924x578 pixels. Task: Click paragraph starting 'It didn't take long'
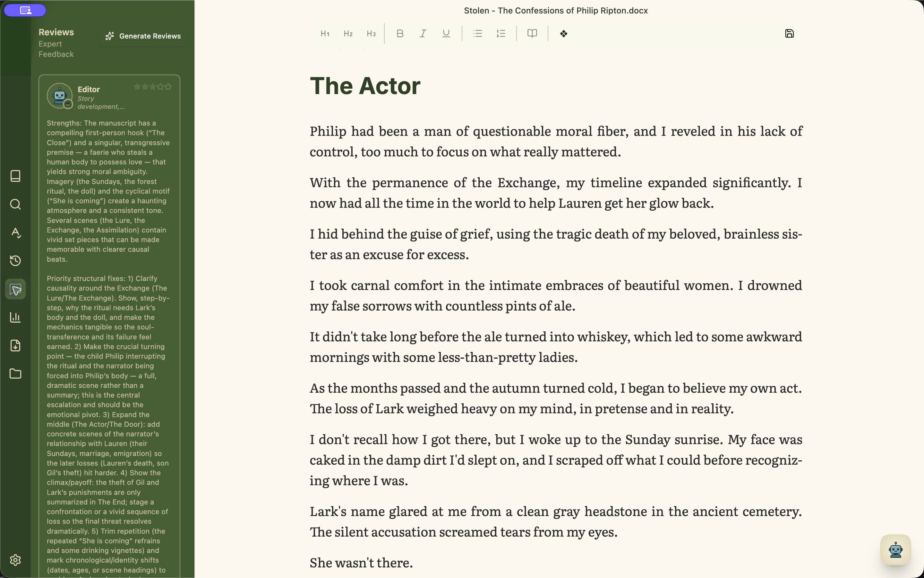point(556,347)
